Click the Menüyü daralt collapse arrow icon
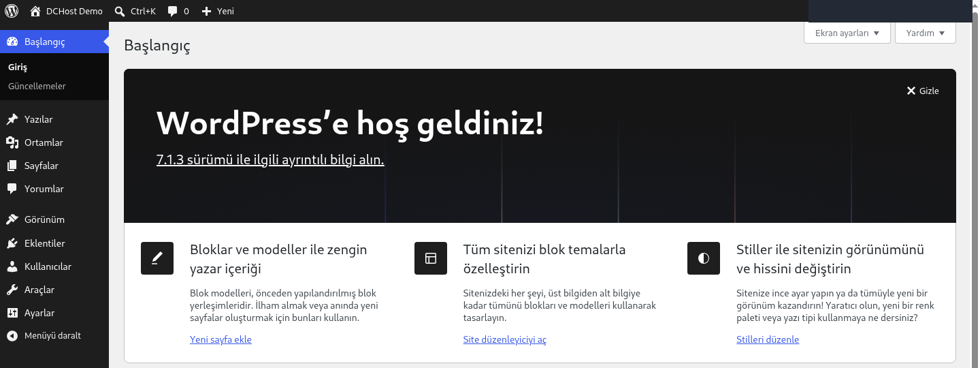Screen dimensions: 980x368 12,336
